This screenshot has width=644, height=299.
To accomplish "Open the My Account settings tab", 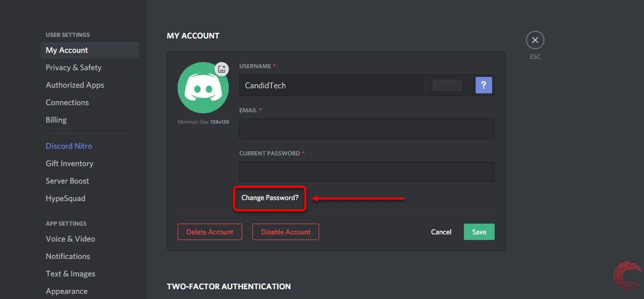I will click(67, 50).
